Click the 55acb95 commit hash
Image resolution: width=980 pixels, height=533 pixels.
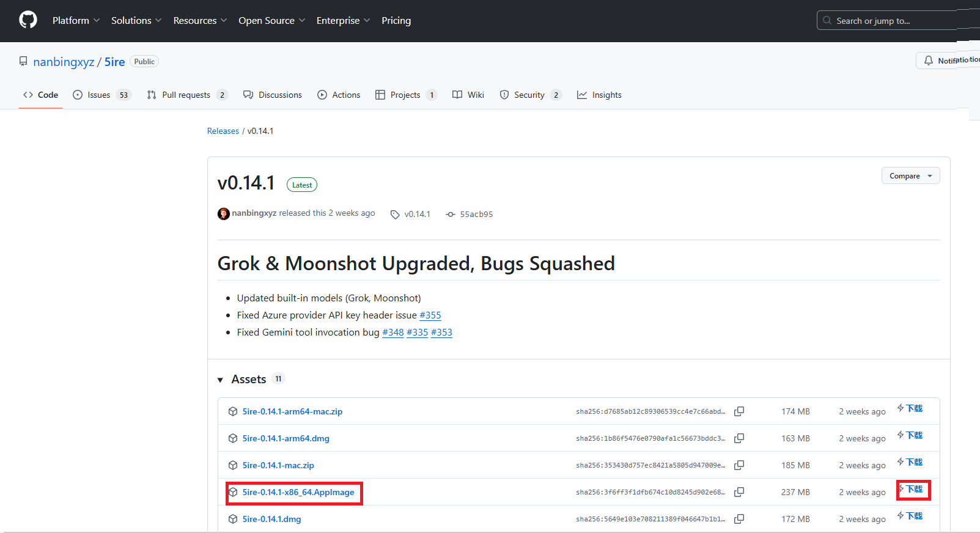pos(476,214)
